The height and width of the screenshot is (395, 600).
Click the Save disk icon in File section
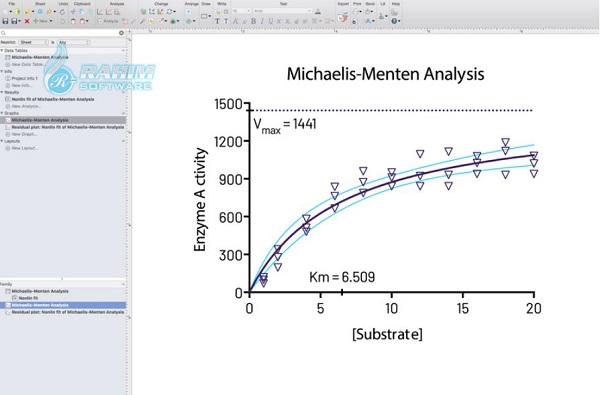point(5,21)
